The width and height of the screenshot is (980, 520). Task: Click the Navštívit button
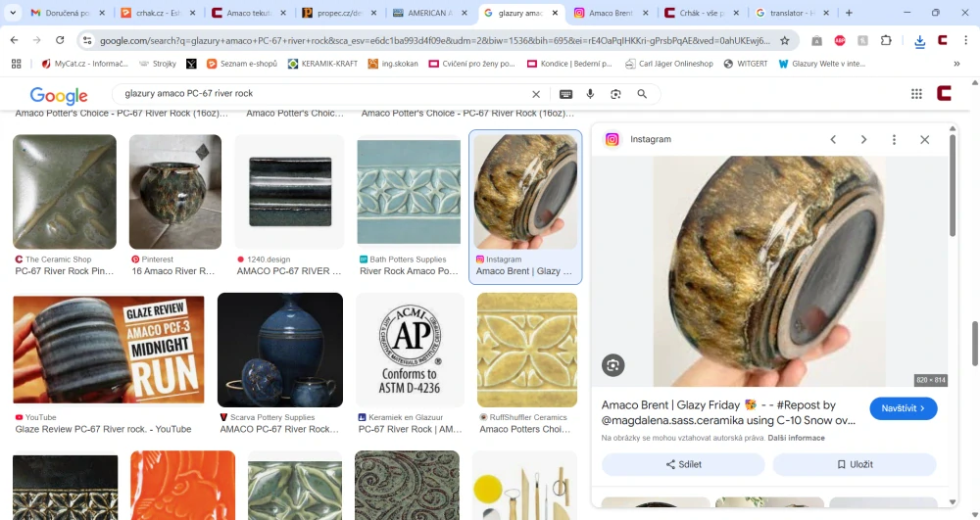coord(903,408)
